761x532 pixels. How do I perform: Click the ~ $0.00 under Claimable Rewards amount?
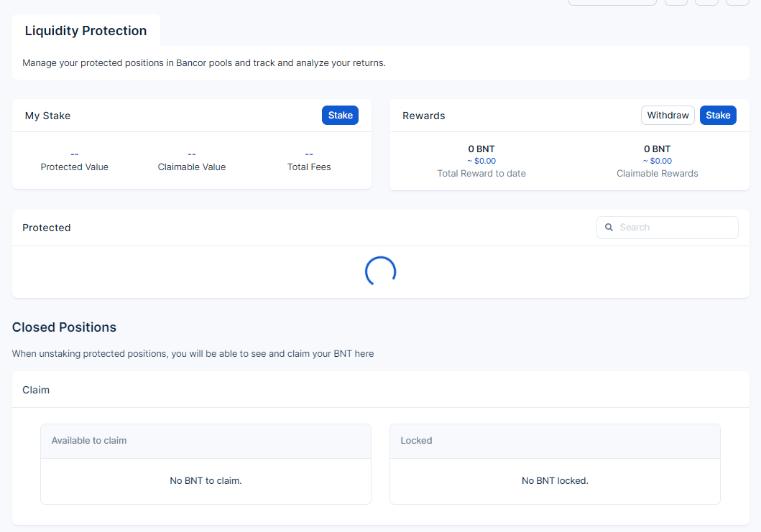coord(657,161)
